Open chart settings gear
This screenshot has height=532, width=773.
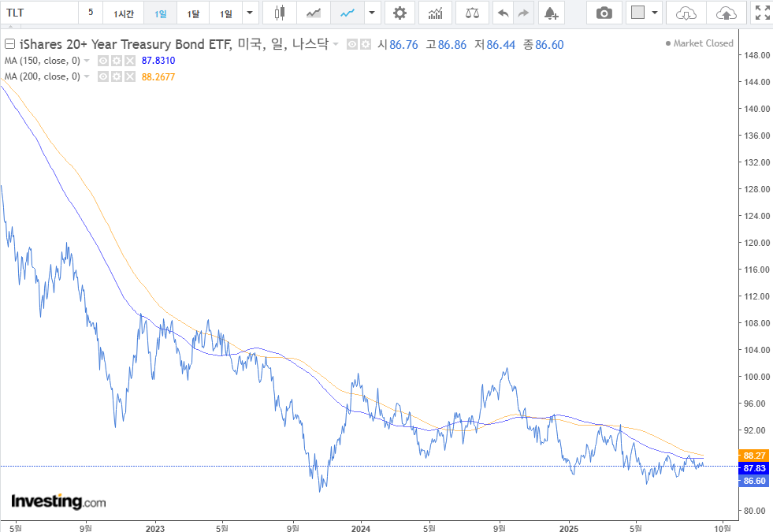400,13
